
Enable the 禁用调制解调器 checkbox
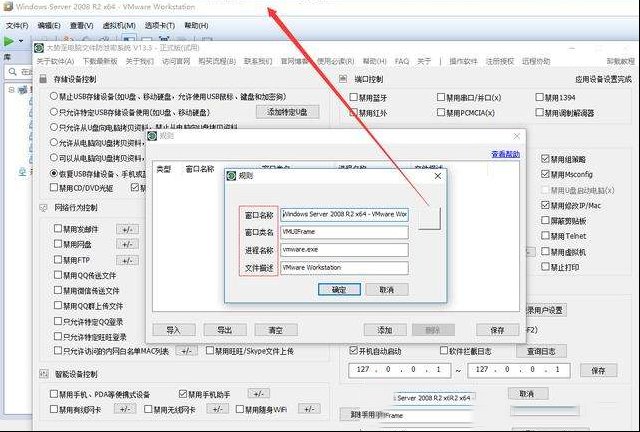pyautogui.click(x=539, y=112)
